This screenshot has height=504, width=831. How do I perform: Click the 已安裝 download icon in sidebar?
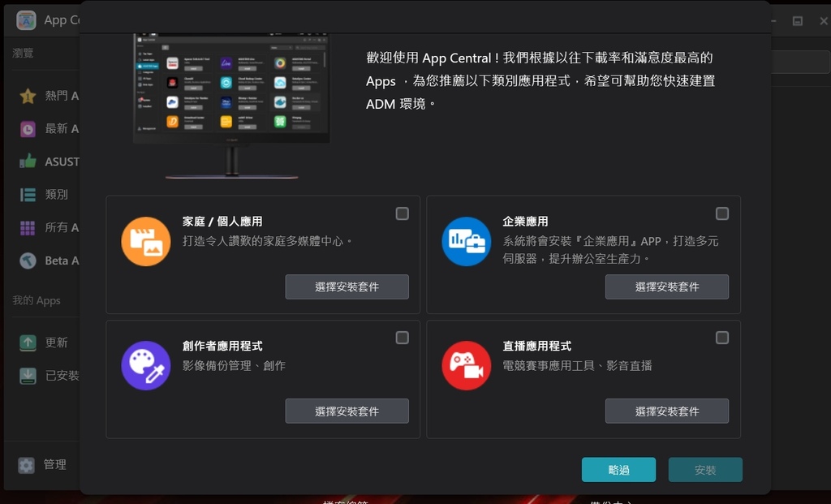[x=28, y=376]
